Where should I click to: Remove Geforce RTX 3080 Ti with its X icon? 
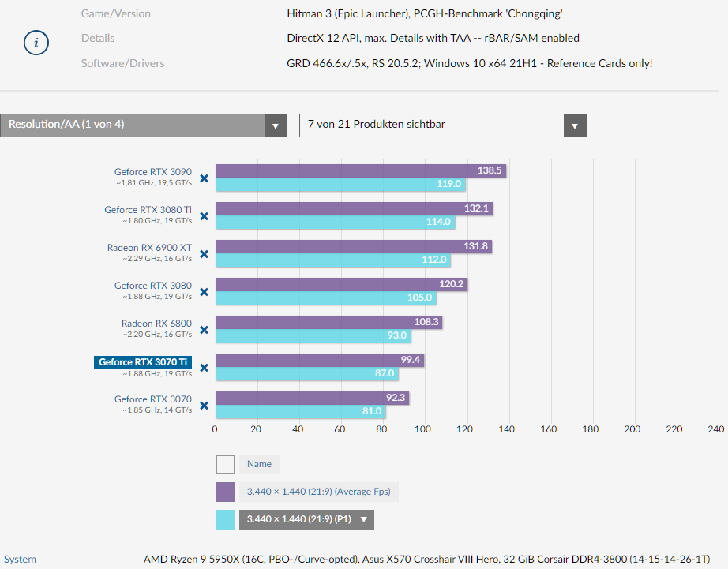(204, 216)
